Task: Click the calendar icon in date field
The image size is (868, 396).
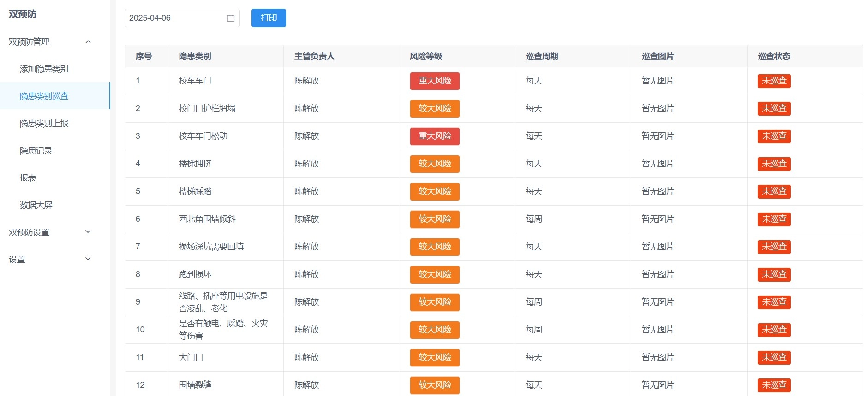Action: pyautogui.click(x=231, y=18)
